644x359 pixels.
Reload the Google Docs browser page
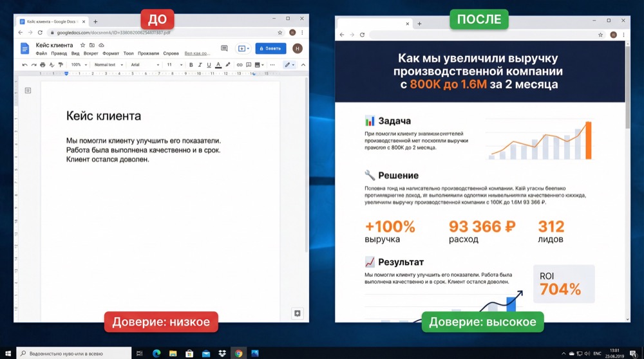pos(40,32)
